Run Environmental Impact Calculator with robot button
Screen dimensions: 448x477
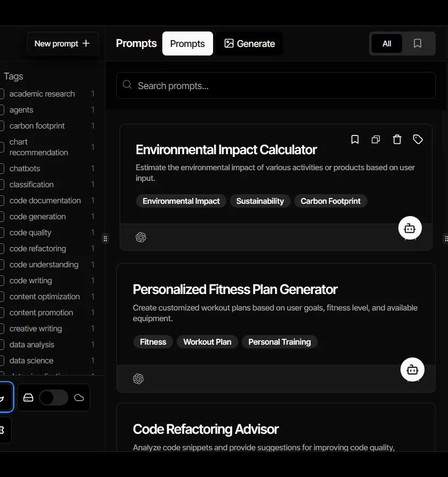coord(410,228)
